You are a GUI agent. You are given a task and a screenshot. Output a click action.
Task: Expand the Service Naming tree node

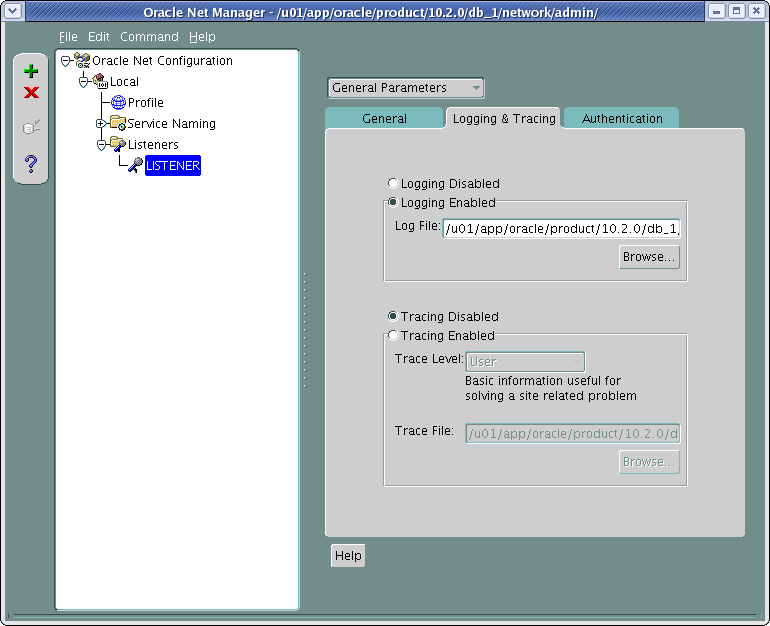pyautogui.click(x=101, y=124)
